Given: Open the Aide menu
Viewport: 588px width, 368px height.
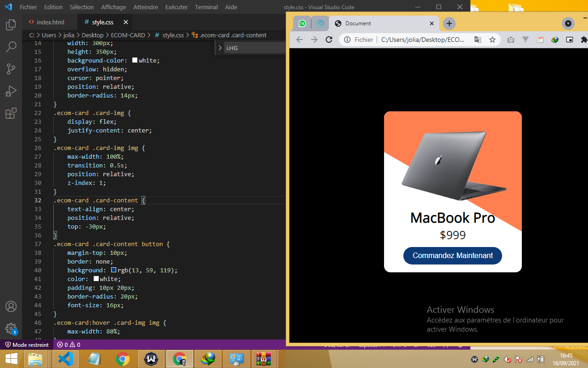Looking at the screenshot, I should (x=231, y=7).
